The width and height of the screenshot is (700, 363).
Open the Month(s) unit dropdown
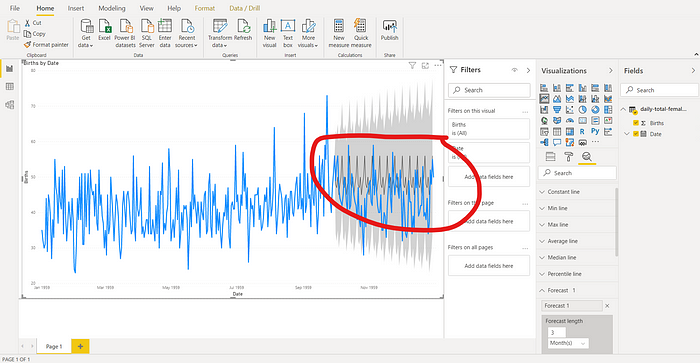(568, 343)
